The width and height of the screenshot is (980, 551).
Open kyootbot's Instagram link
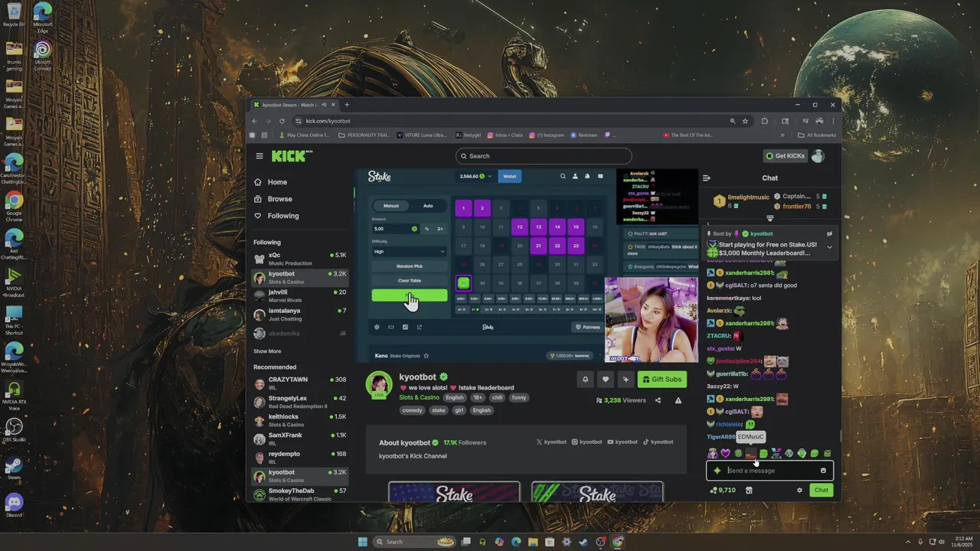[x=586, y=442]
